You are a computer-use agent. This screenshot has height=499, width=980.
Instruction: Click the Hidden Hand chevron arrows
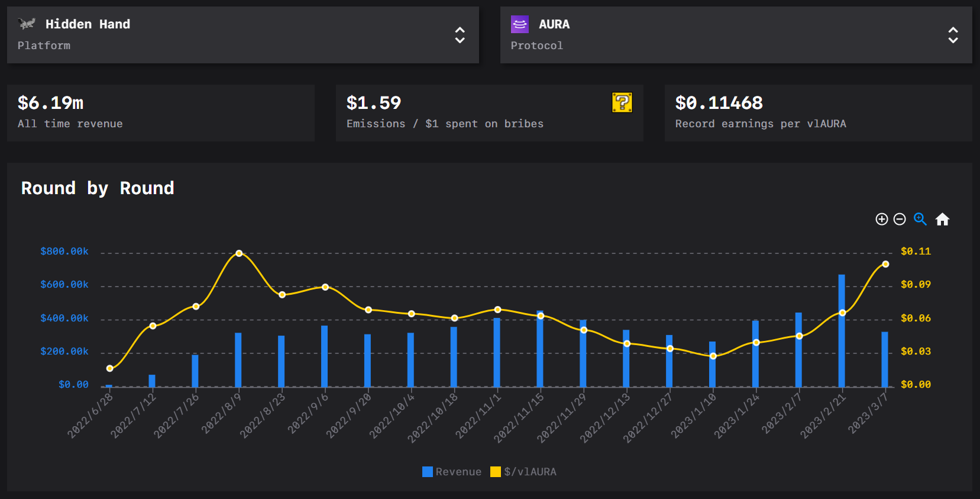point(460,35)
